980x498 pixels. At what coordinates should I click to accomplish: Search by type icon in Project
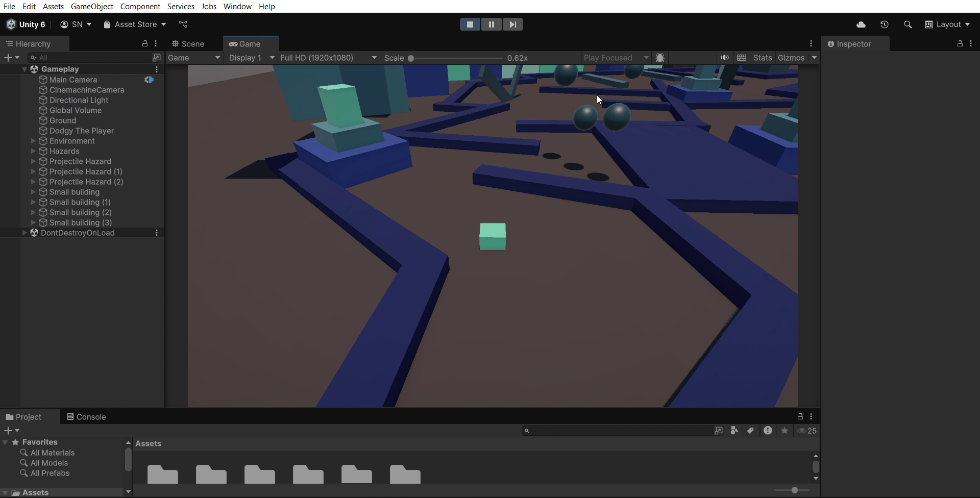tap(734, 431)
